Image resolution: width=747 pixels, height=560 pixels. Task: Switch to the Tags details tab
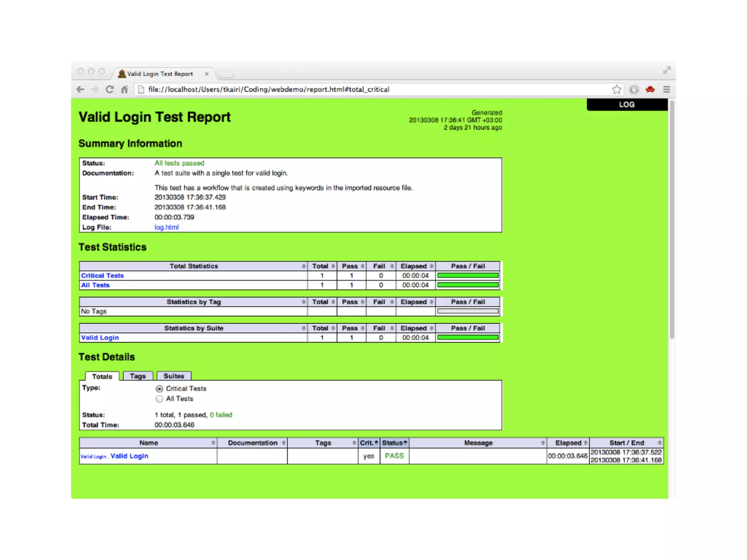point(138,376)
